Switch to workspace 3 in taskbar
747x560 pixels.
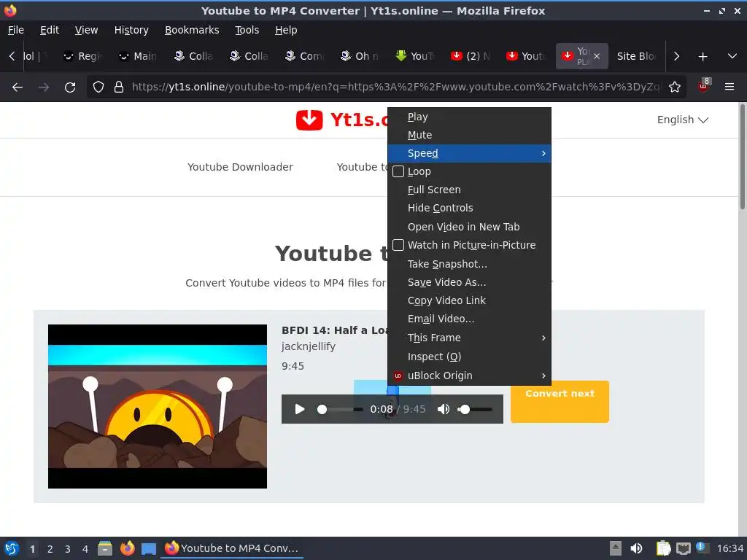click(68, 549)
